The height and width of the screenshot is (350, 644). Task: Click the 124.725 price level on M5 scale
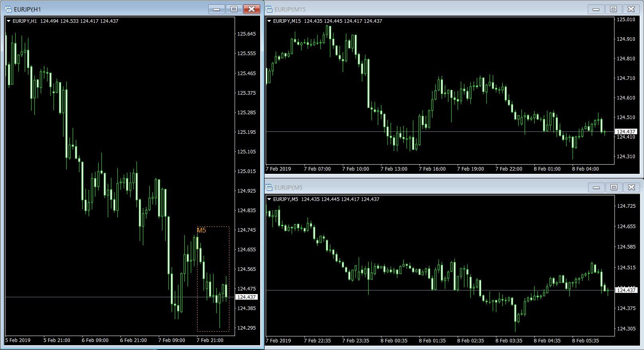626,206
